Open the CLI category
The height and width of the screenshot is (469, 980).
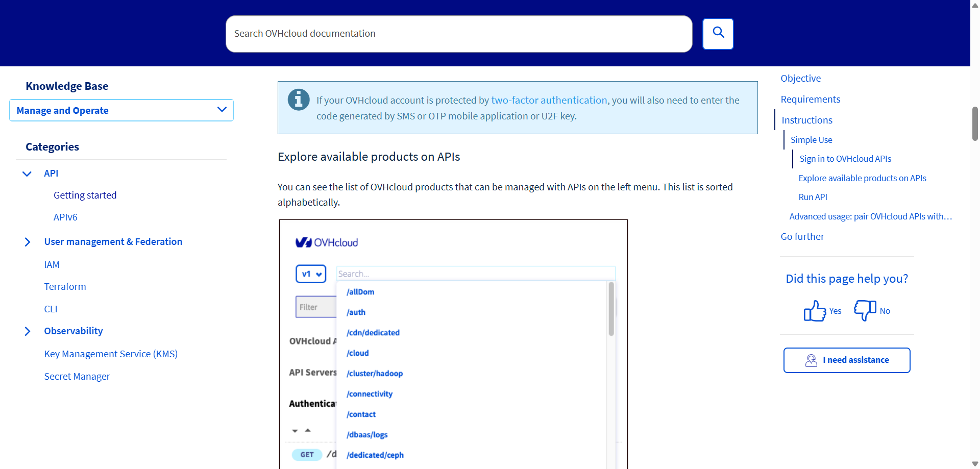(x=51, y=309)
